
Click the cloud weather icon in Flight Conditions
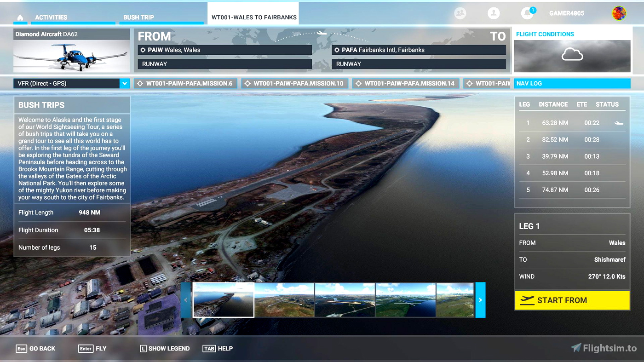[x=572, y=55]
